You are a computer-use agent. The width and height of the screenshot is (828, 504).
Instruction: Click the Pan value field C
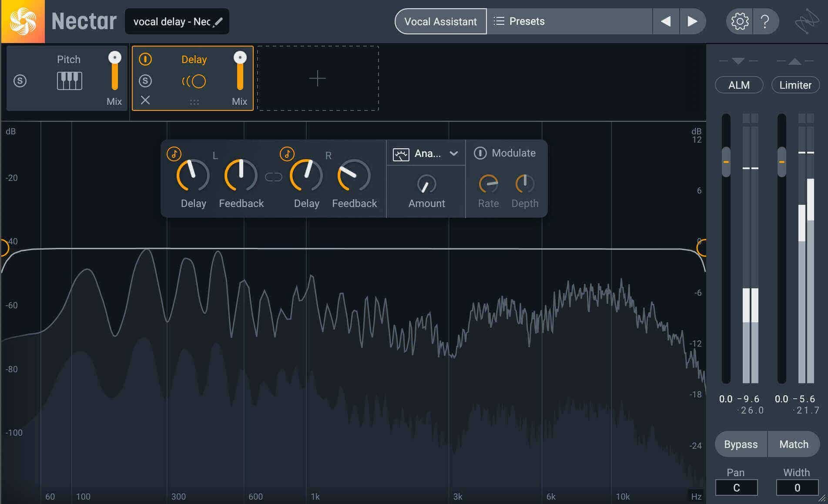736,487
